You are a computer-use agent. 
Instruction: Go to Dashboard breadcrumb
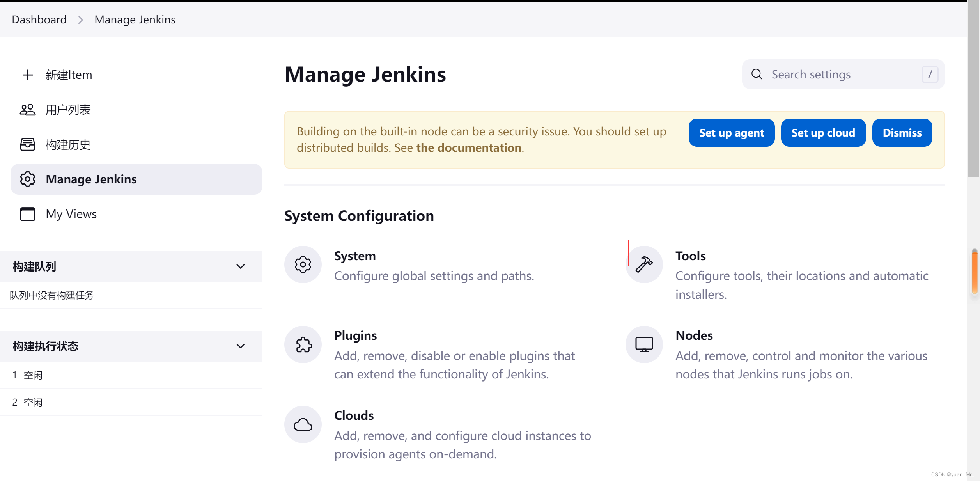39,20
